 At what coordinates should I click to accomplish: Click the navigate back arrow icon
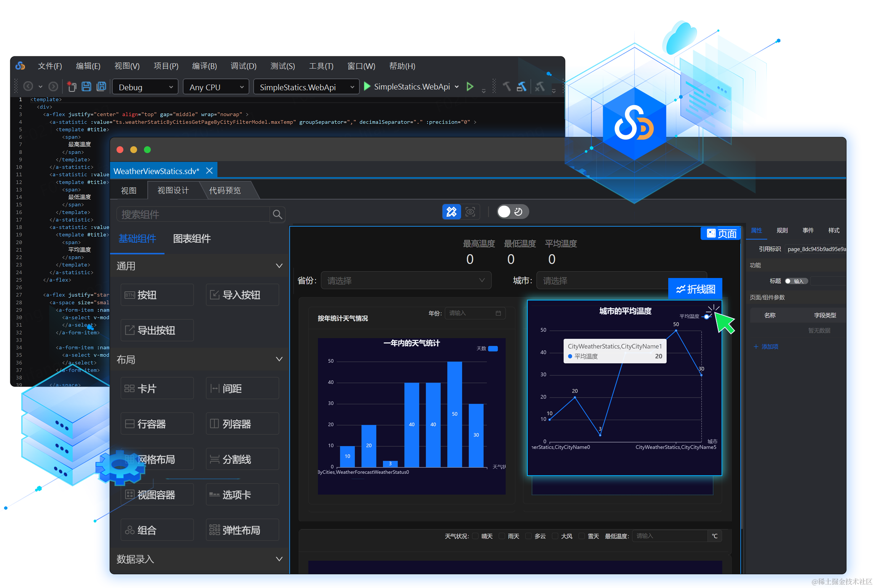[x=28, y=87]
